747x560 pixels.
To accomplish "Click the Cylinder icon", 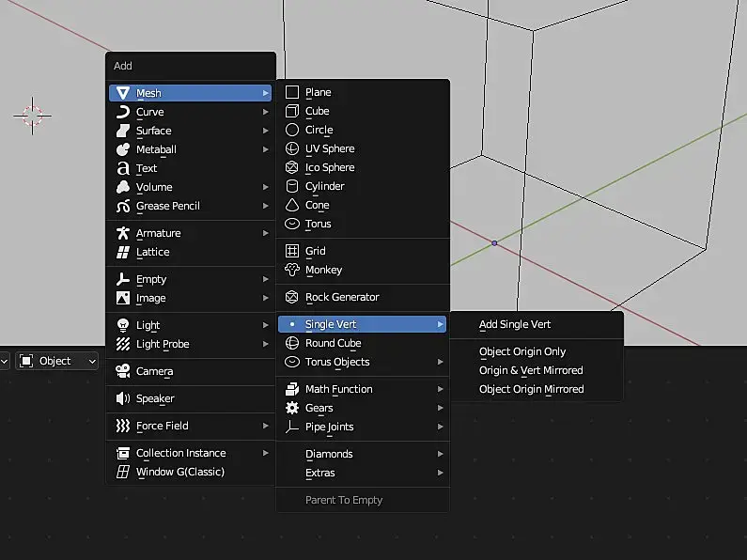I will pos(292,186).
